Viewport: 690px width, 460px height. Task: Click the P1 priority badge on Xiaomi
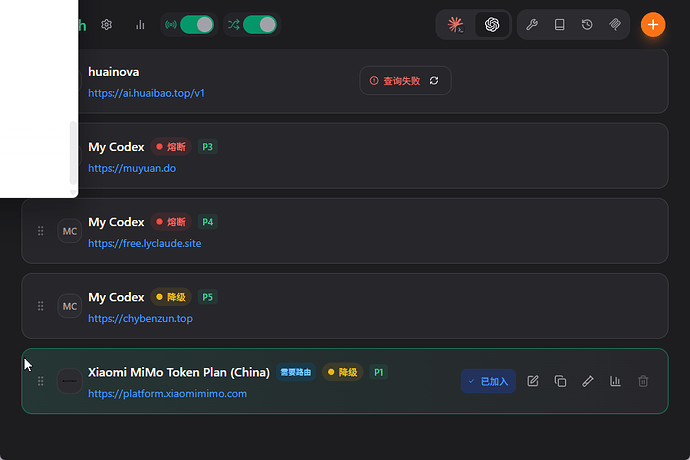(379, 372)
